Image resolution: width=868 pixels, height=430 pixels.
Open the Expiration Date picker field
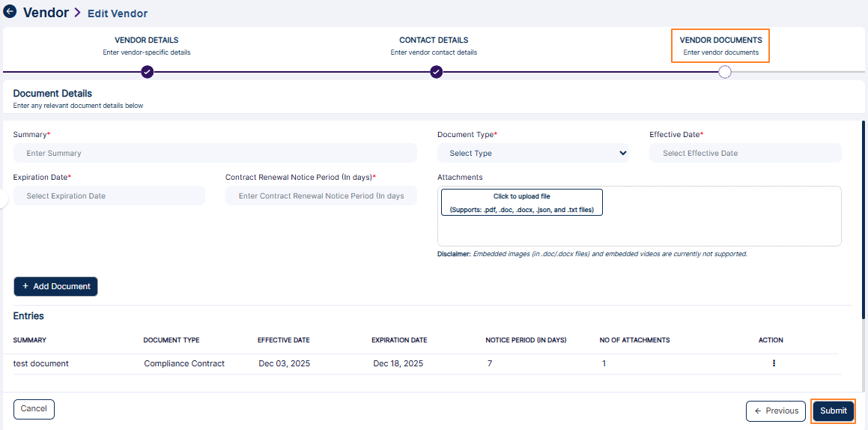coord(109,196)
